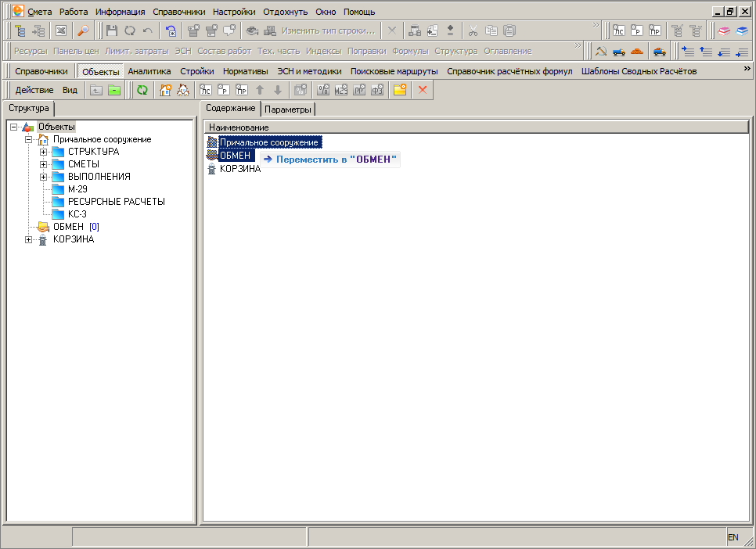This screenshot has width=756, height=549.
Task: Click the yellow folder with gear icon
Action: (x=400, y=90)
